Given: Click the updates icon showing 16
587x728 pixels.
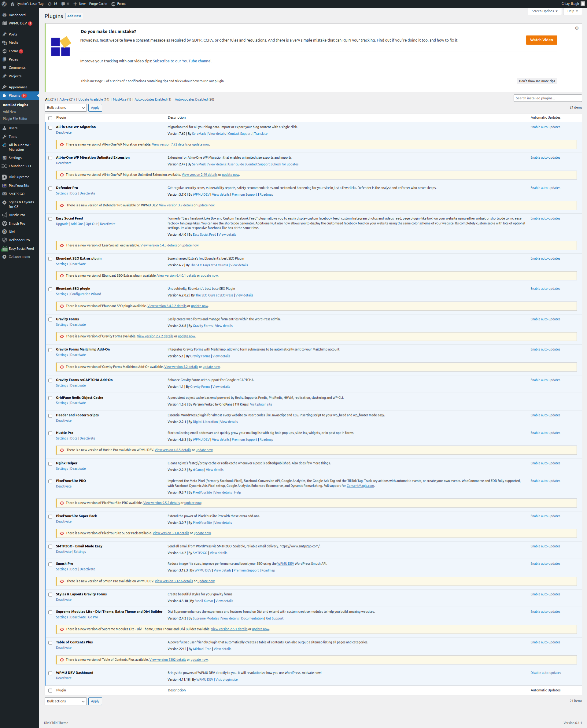Looking at the screenshot, I should coord(50,4).
